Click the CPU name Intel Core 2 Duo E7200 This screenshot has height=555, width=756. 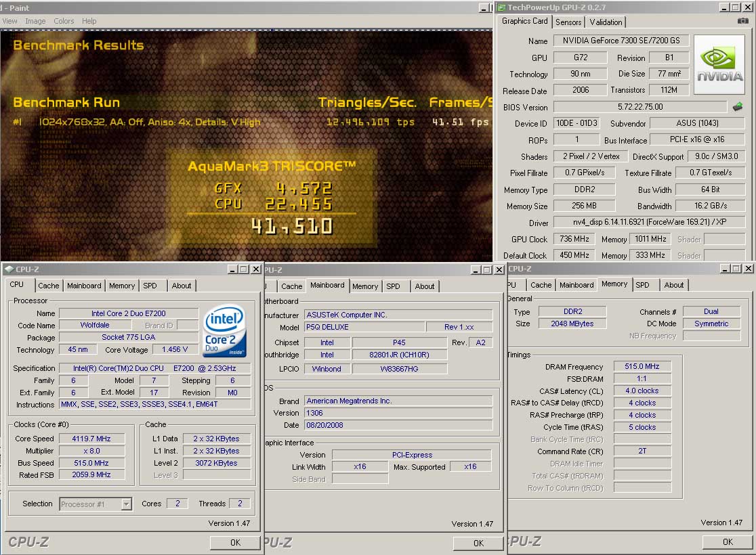tap(128, 313)
